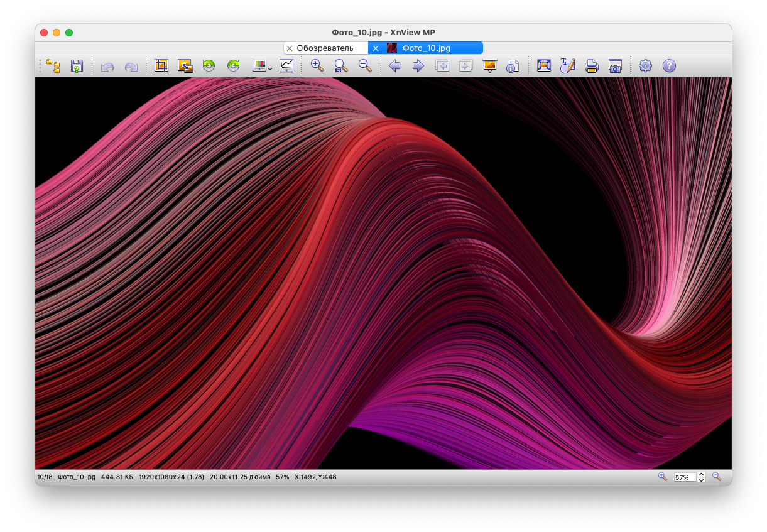Select the Crop tool in toolbar
Screen dimensions: 767x532
(161, 66)
